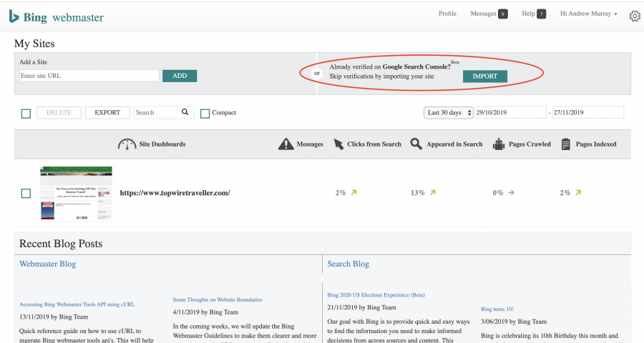Click the green arrow beside 13%
Screen dimensions: 644x343
pos(432,192)
